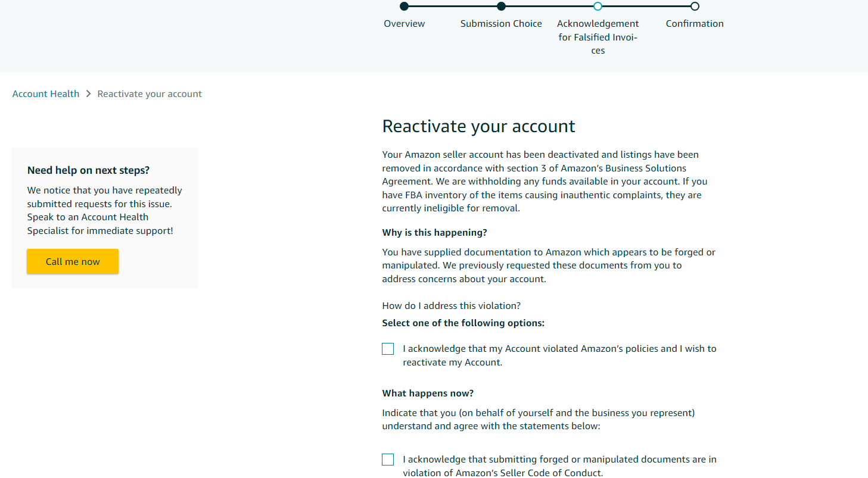Screen dimensions: 868x478
Task: Click the submitting forged or manipulated documents label
Action: click(559, 467)
